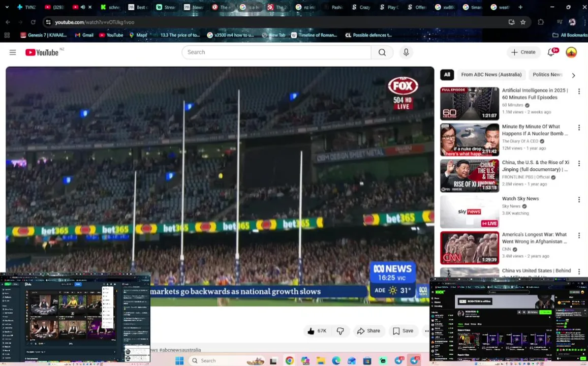Click the Share button
Image resolution: width=588 pixels, height=366 pixels.
coord(368,331)
